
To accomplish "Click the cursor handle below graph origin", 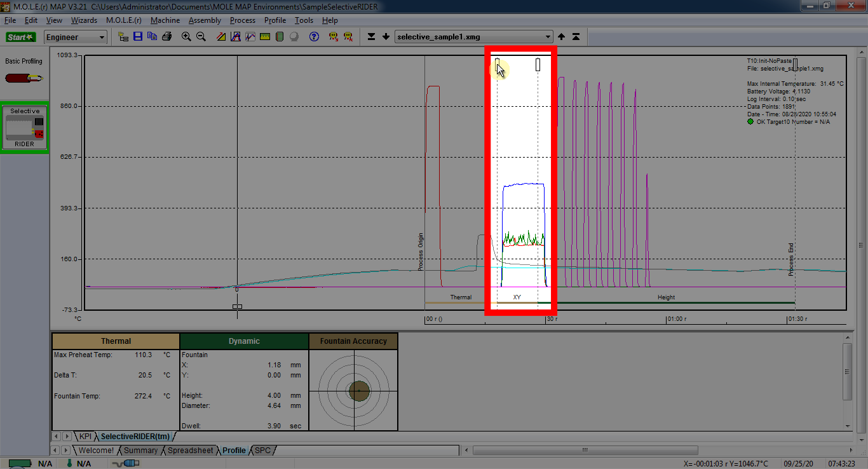I will [237, 306].
